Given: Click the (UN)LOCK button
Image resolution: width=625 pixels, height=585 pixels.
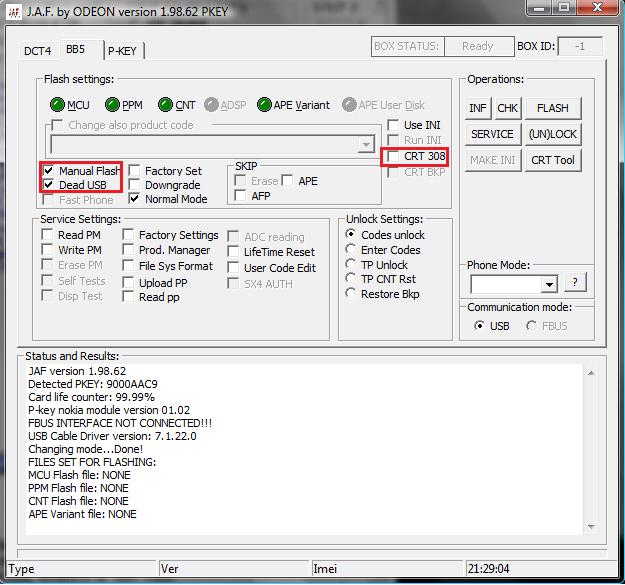Looking at the screenshot, I should tap(553, 134).
